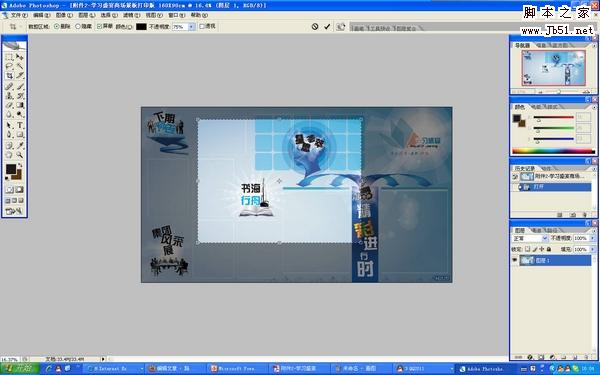
Task: Switch to Quick Mask mode
Action: coord(19,189)
